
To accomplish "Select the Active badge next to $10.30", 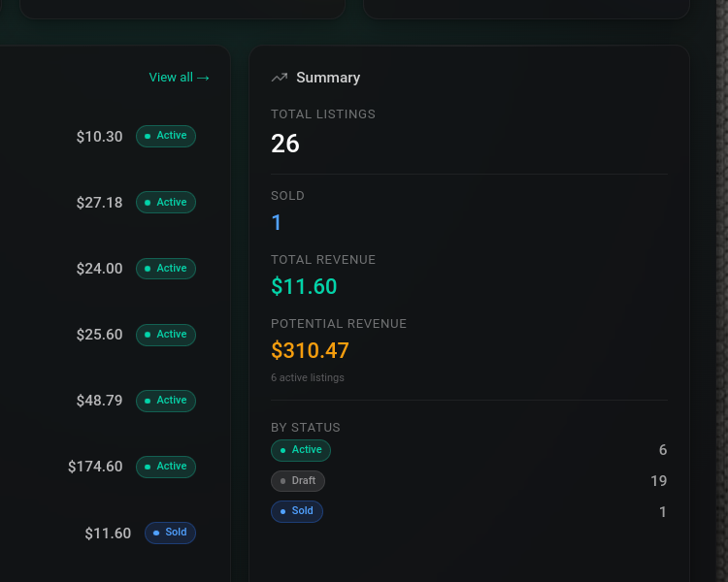I will [x=166, y=136].
